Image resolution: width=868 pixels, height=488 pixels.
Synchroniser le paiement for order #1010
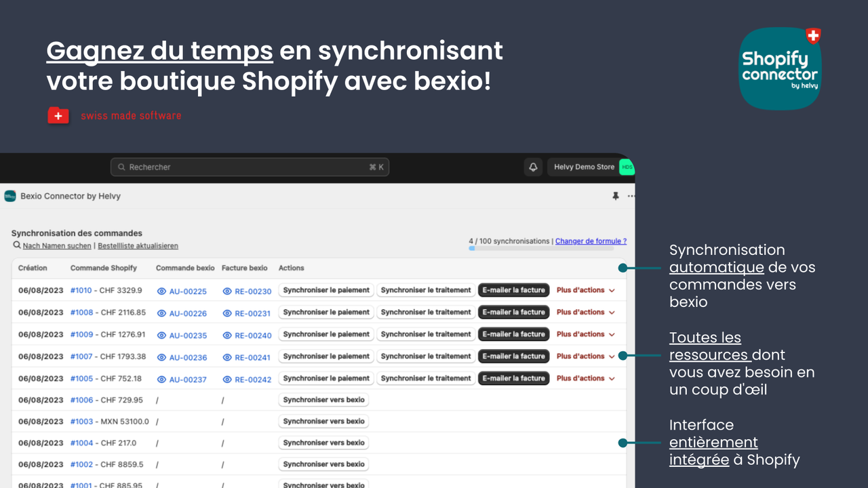click(x=326, y=290)
